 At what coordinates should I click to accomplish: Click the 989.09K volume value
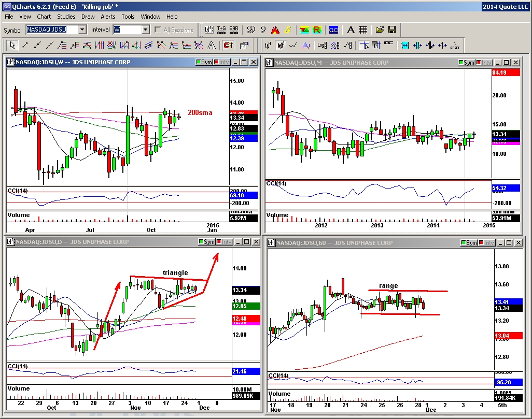tap(246, 396)
